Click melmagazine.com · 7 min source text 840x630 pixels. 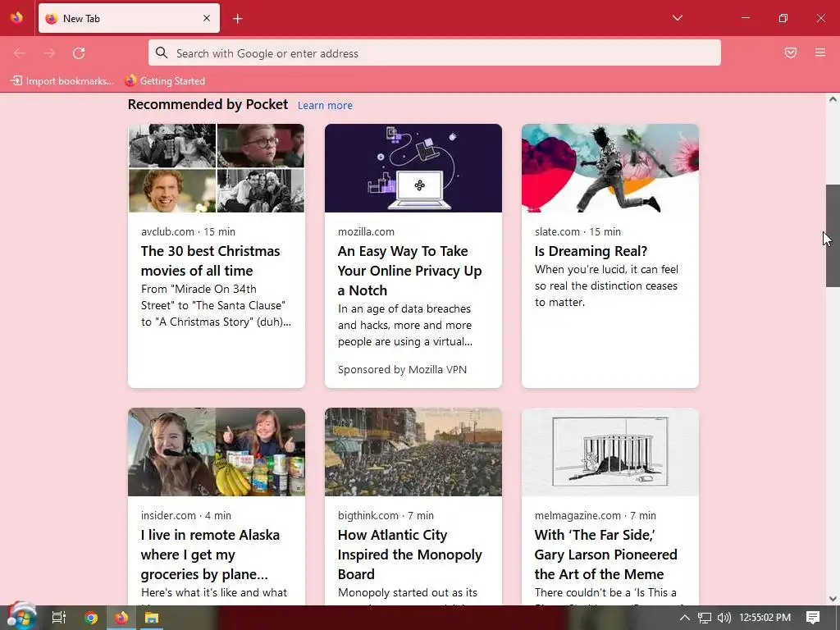pyautogui.click(x=596, y=516)
